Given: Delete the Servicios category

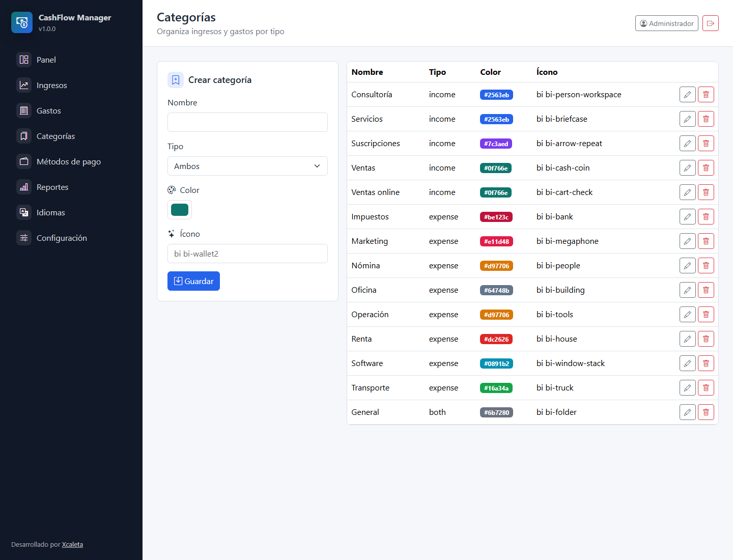Looking at the screenshot, I should (x=706, y=119).
